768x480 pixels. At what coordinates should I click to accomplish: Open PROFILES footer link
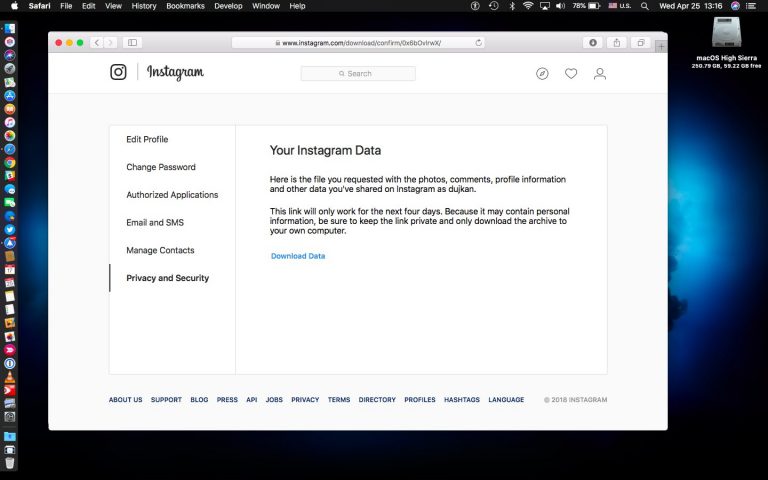(x=420, y=400)
